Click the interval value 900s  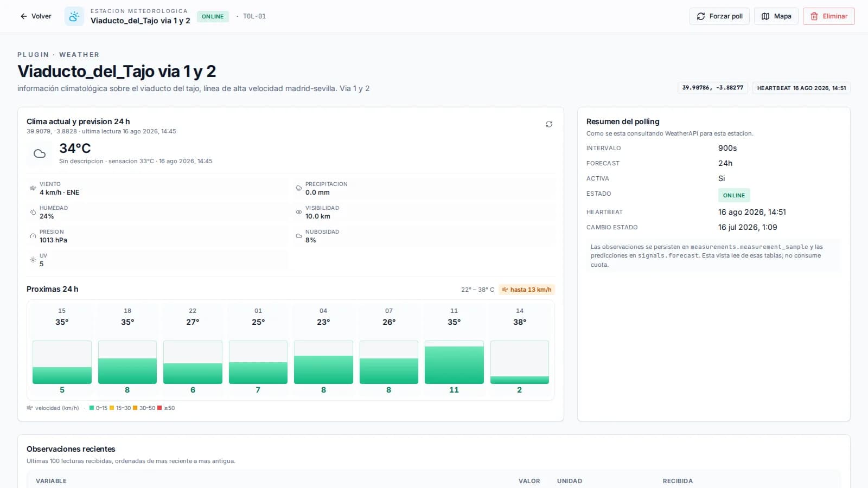(x=727, y=148)
